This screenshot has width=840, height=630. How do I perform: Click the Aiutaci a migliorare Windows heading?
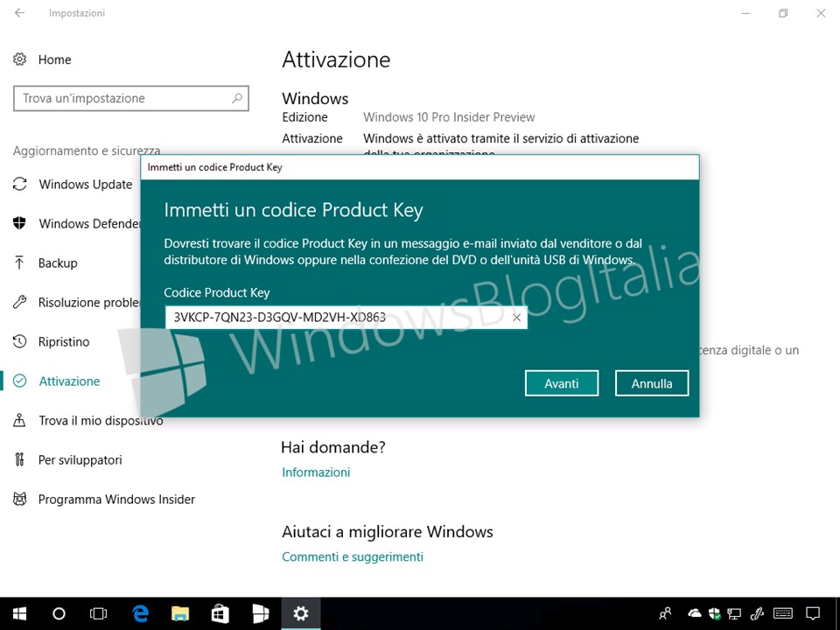pyautogui.click(x=388, y=531)
